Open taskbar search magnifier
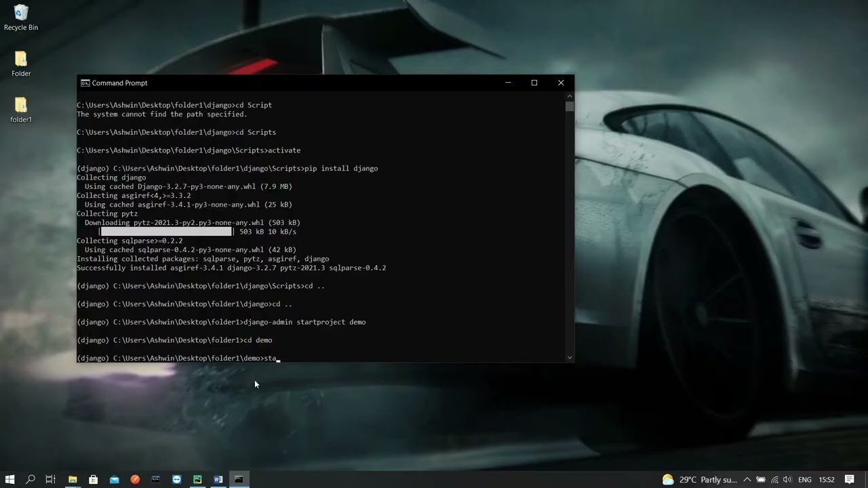 click(30, 479)
